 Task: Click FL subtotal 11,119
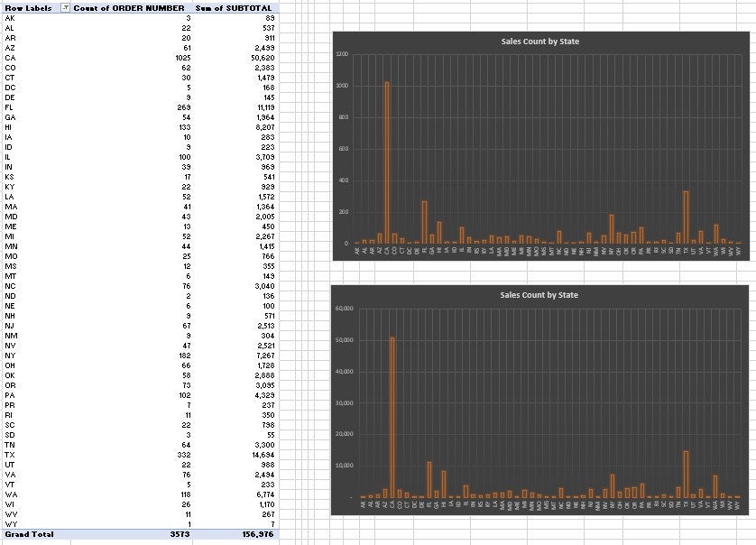(x=266, y=107)
